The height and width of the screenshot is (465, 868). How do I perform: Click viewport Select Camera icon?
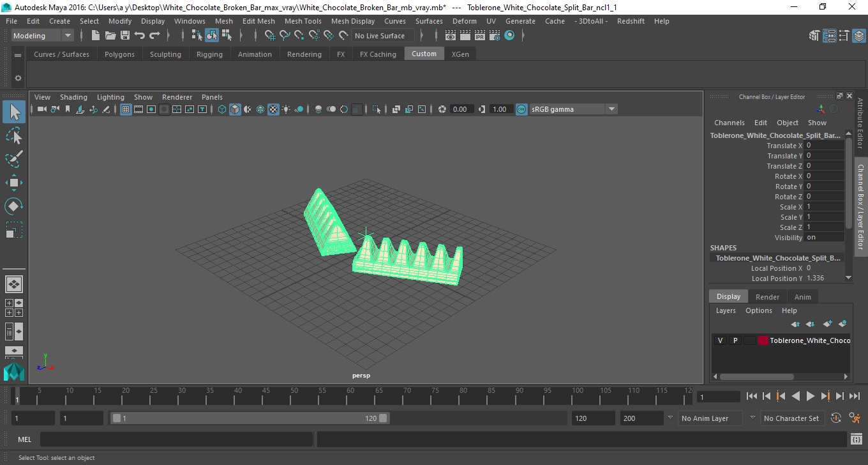(x=41, y=109)
